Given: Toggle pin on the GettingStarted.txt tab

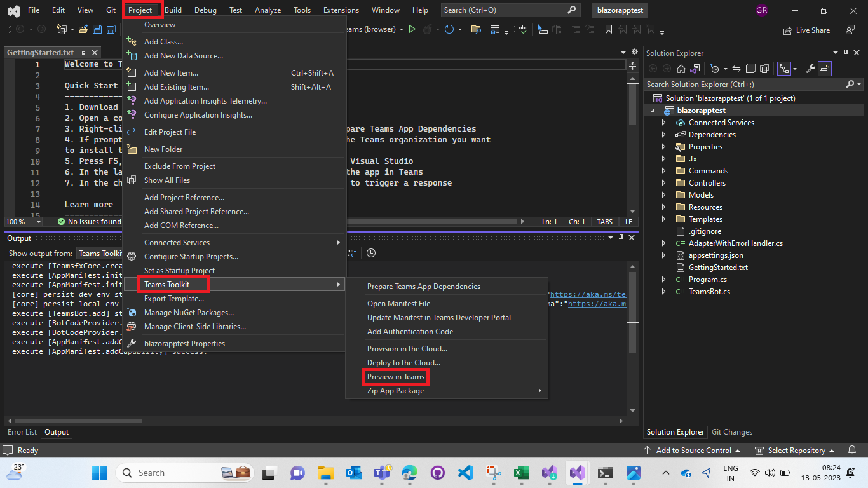Looking at the screenshot, I should pyautogui.click(x=83, y=53).
